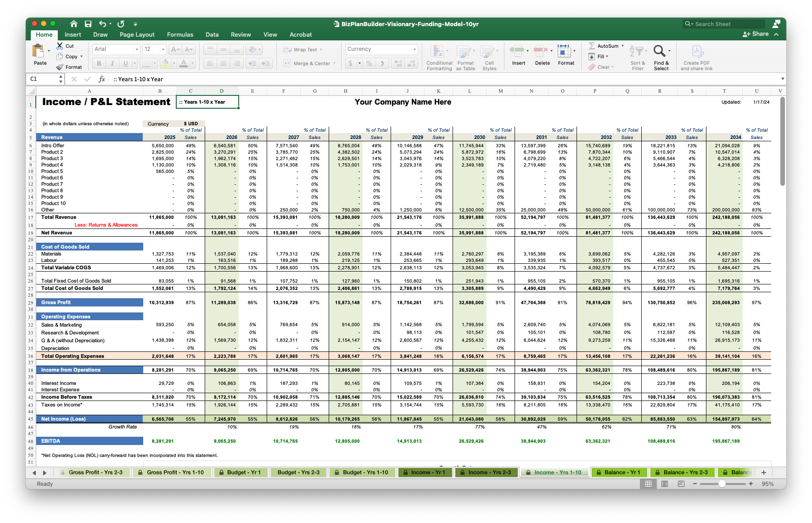The height and width of the screenshot is (523, 812).
Task: Open Conditional Formatting
Action: point(439,58)
